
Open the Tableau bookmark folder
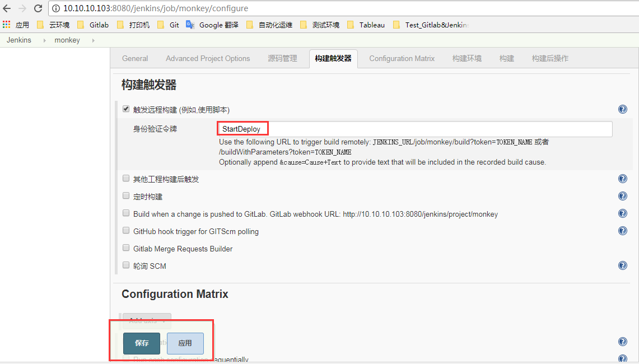pos(366,25)
